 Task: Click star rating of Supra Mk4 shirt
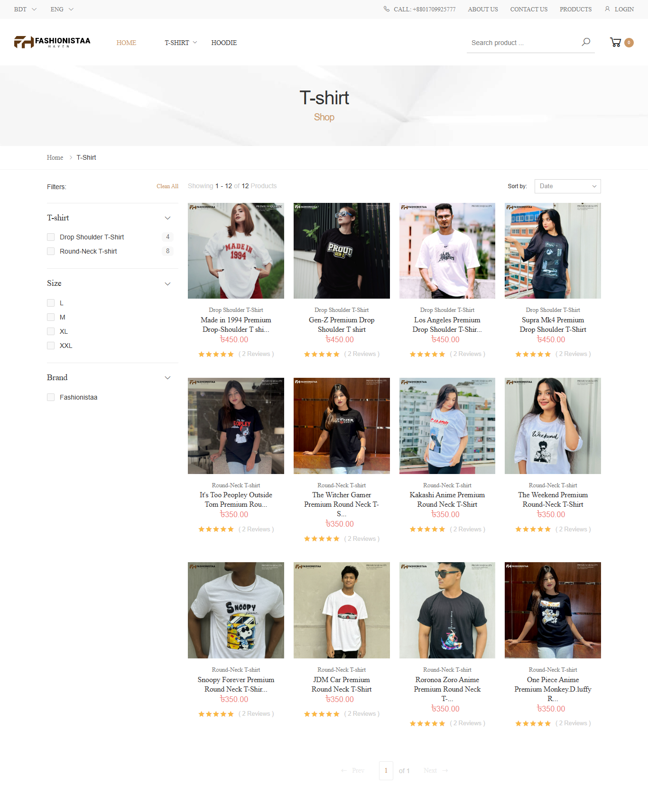pos(533,354)
